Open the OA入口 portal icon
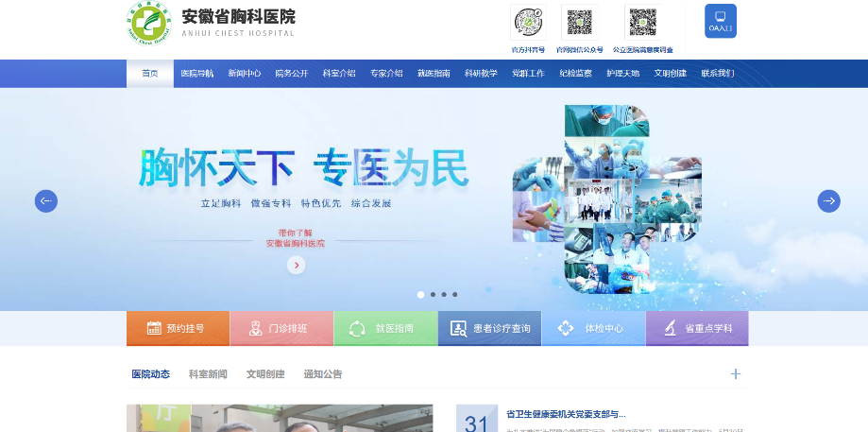 point(721,21)
